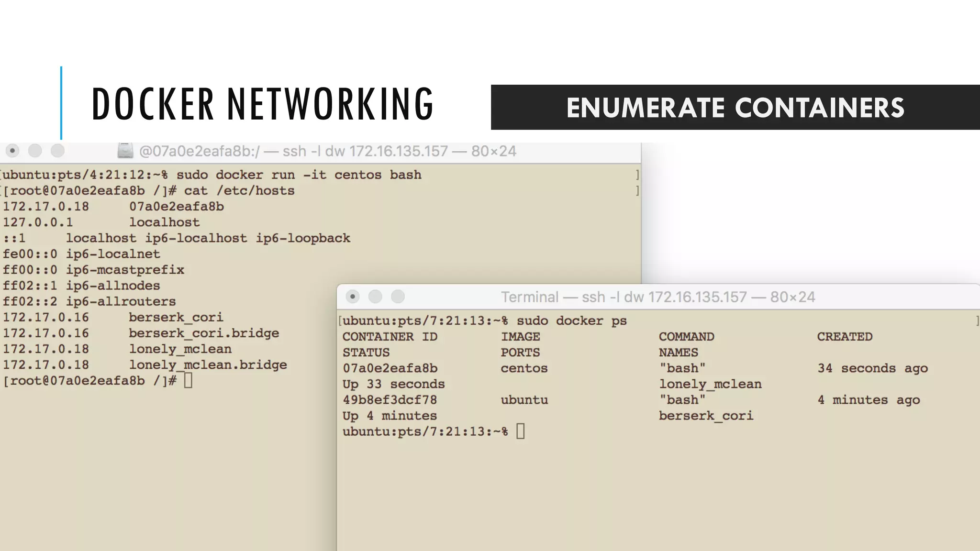Click the '127.0.0.1 localhost' line
The height and width of the screenshot is (551, 980).
(x=101, y=222)
